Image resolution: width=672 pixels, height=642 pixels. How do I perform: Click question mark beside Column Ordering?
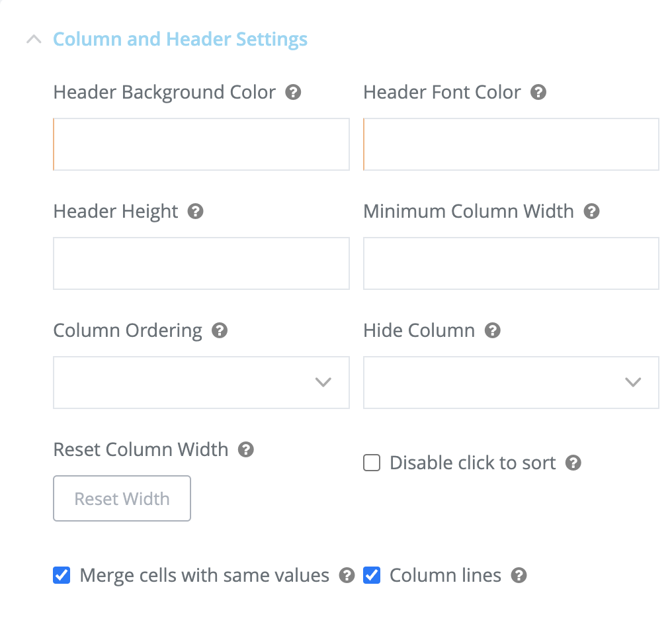220,331
